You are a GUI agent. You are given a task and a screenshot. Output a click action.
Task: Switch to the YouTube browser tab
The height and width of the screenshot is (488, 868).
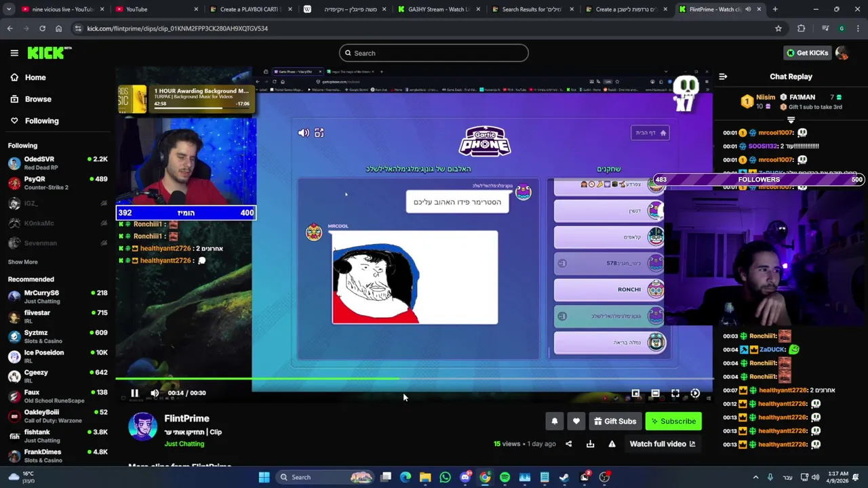156,9
